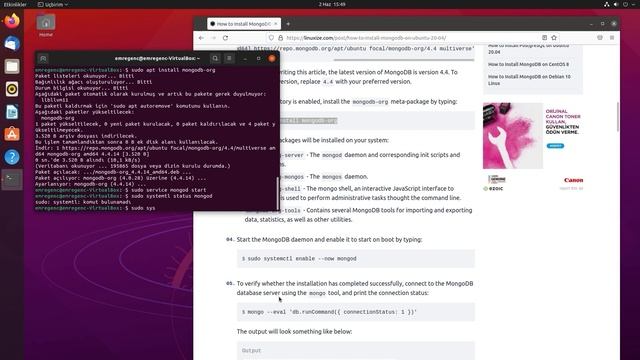This screenshot has width=640, height=360.
Task: Open the PostgreSQL on Ubuntu 20.04 link
Action: (x=529, y=49)
